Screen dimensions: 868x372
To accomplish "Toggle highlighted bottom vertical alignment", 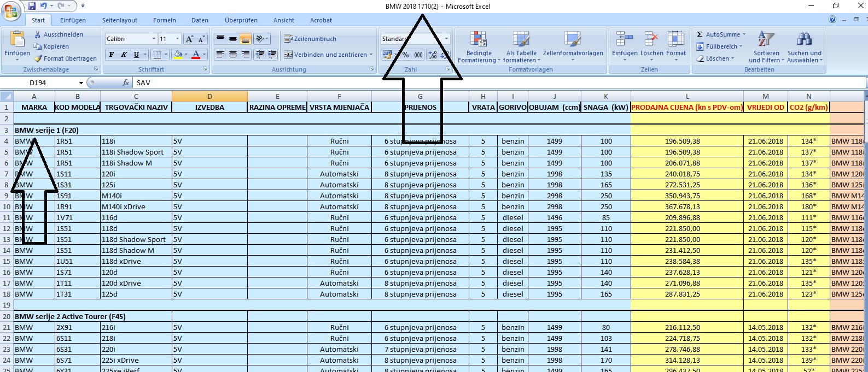I will 246,39.
